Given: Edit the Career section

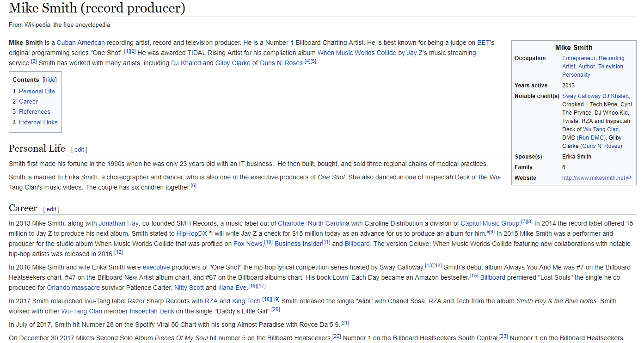Looking at the screenshot, I should click(51, 209).
